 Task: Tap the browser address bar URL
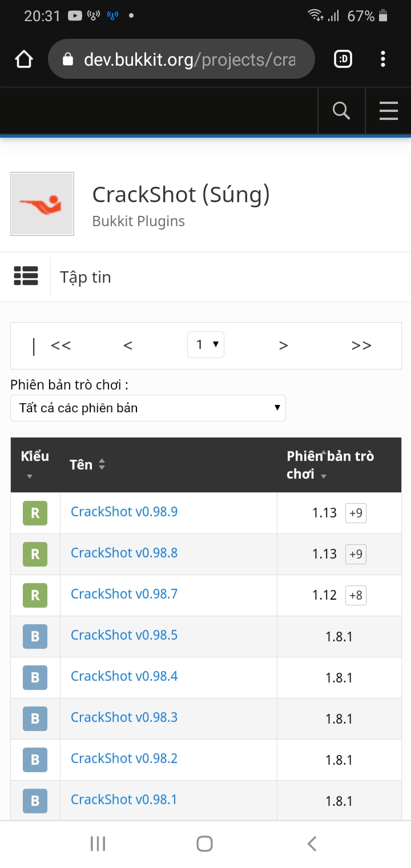[x=188, y=59]
